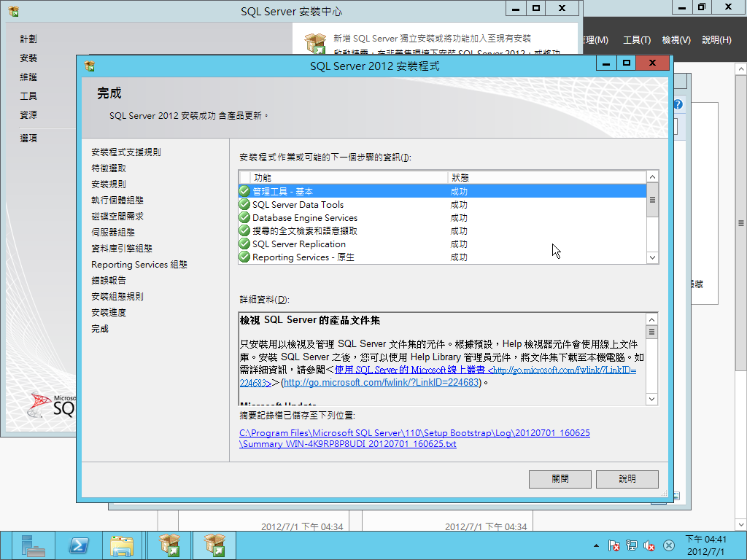Click the 說明 button
The width and height of the screenshot is (747, 560).
coord(627,479)
